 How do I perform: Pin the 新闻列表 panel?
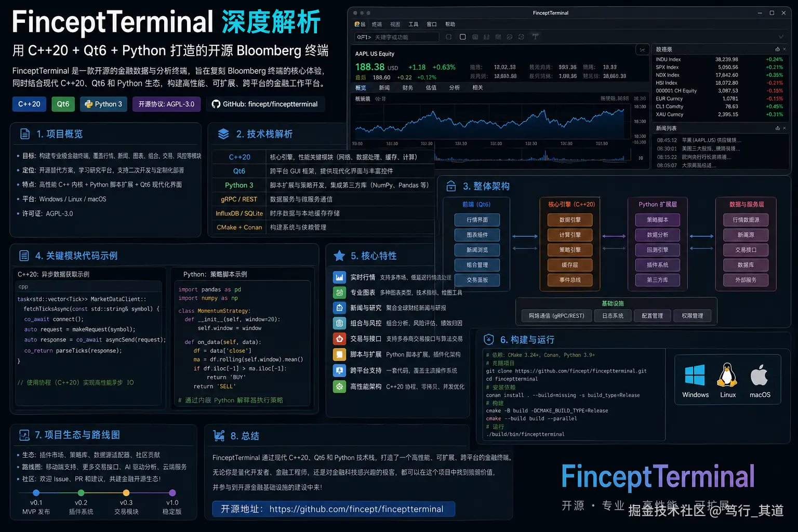tap(777, 128)
